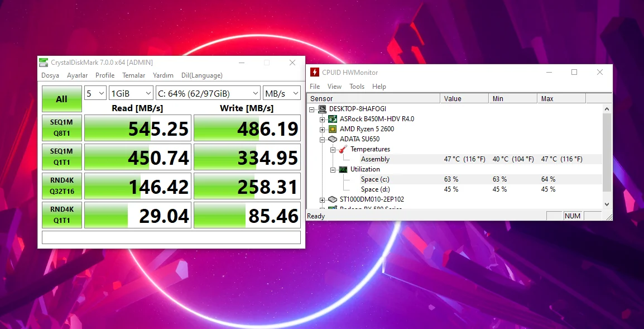
Task: Open the Dosya menu in CrystalDiskMark
Action: (50, 75)
